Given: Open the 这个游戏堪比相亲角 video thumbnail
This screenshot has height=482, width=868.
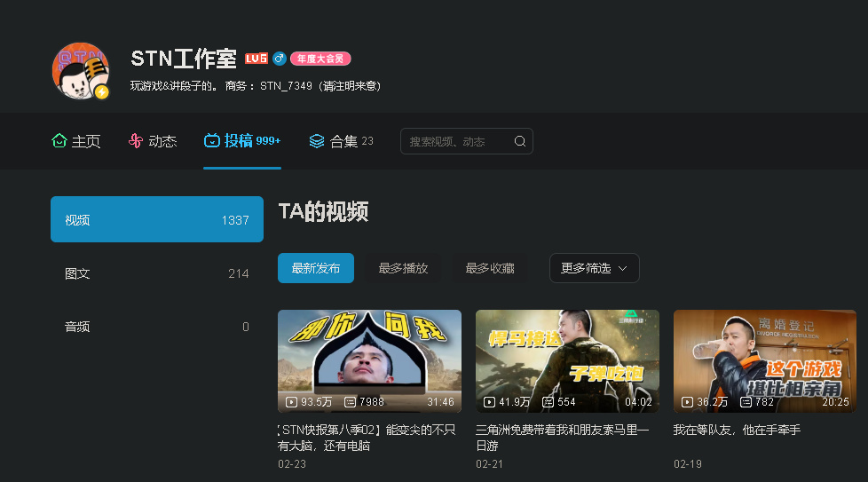Looking at the screenshot, I should click(x=765, y=360).
